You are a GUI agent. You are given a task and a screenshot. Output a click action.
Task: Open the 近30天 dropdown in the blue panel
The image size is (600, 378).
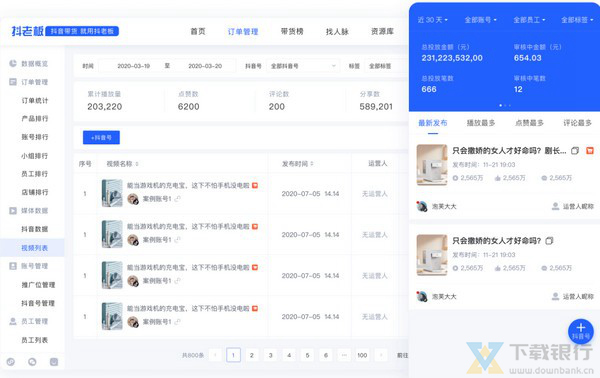tap(433, 20)
